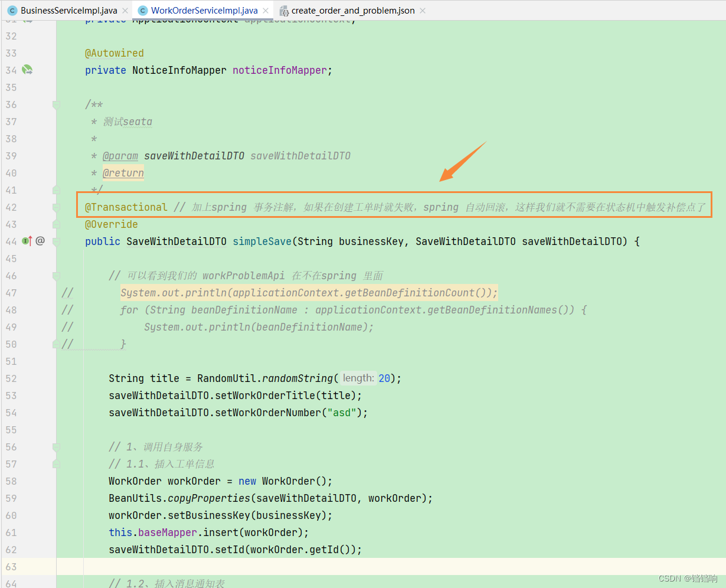This screenshot has height=588, width=726.
Task: Click the Spring bean gutter icon on line 34
Action: (x=27, y=70)
